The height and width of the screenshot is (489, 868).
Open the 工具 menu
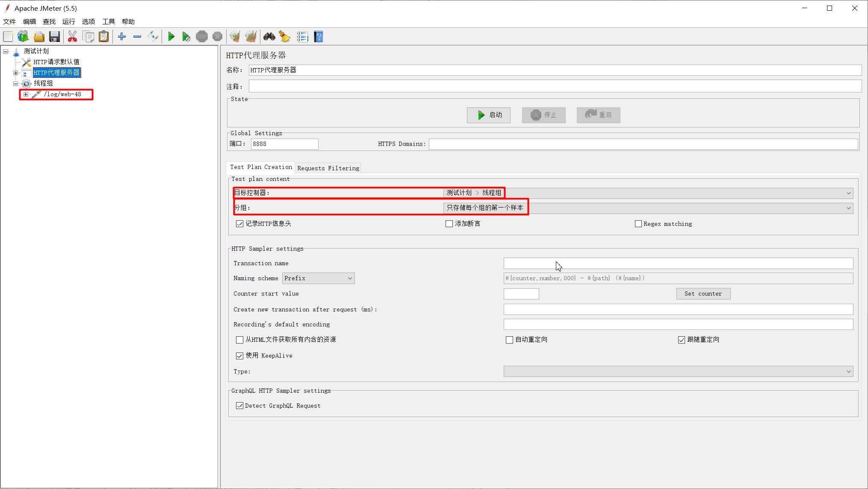coord(109,21)
